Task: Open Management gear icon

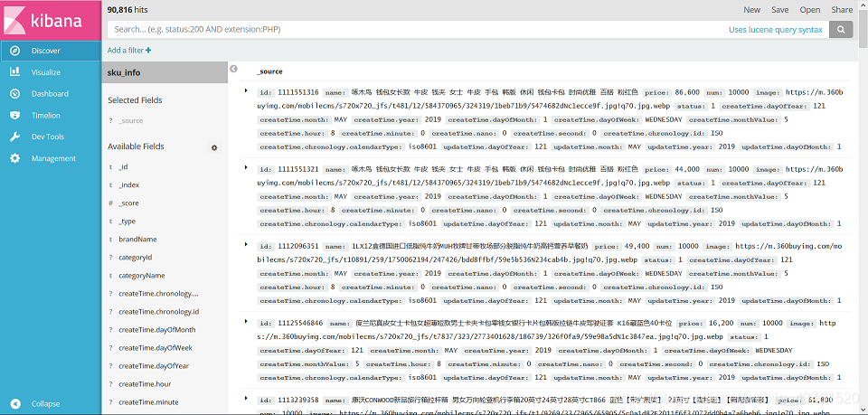Action: [15, 158]
